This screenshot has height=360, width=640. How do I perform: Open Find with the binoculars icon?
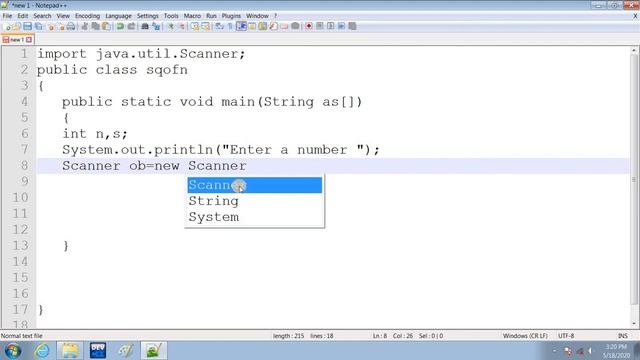145,26
